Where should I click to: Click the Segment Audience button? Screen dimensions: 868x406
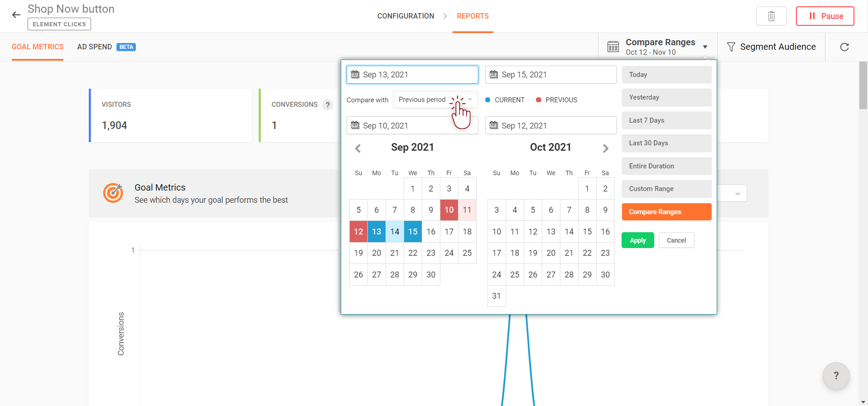click(x=771, y=47)
